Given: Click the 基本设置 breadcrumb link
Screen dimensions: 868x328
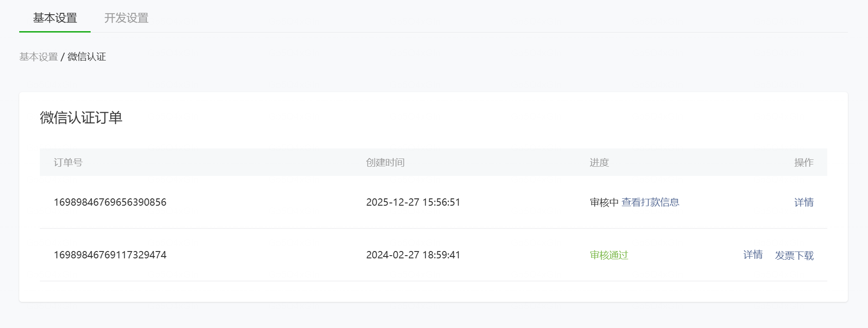Looking at the screenshot, I should [x=38, y=57].
